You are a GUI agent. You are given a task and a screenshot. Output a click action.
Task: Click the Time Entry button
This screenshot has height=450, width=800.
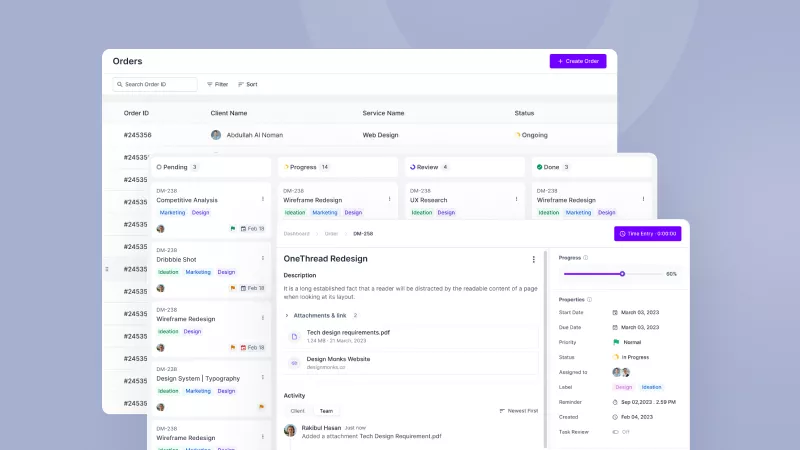pos(647,233)
